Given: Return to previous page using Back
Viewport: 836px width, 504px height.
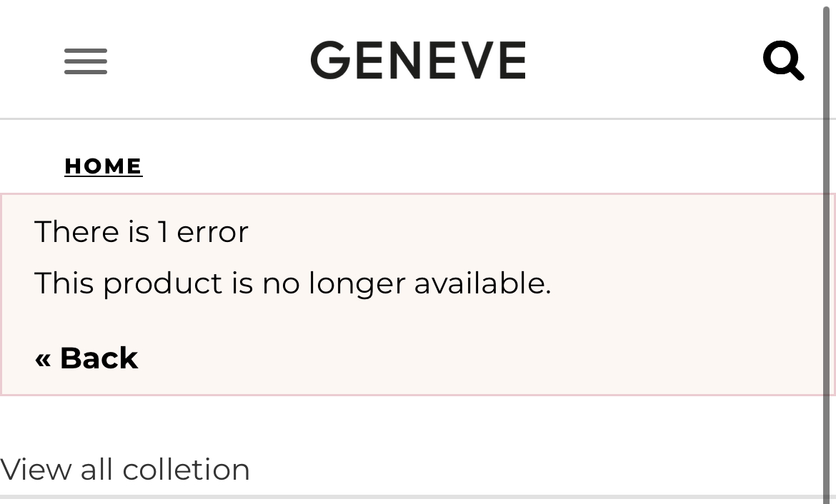Looking at the screenshot, I should pos(86,358).
